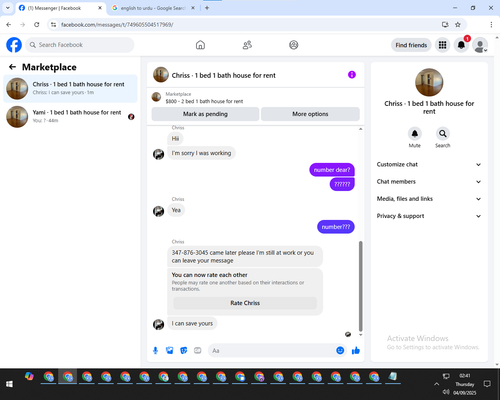Switch to the english to urdu Google tab
The width and height of the screenshot is (500, 400).
pyautogui.click(x=152, y=8)
